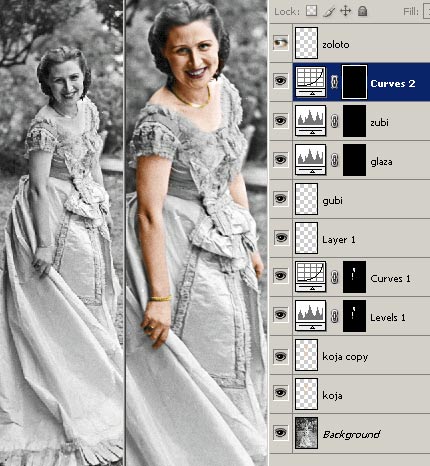Hide the koja layer
The image size is (430, 466).
281,393
